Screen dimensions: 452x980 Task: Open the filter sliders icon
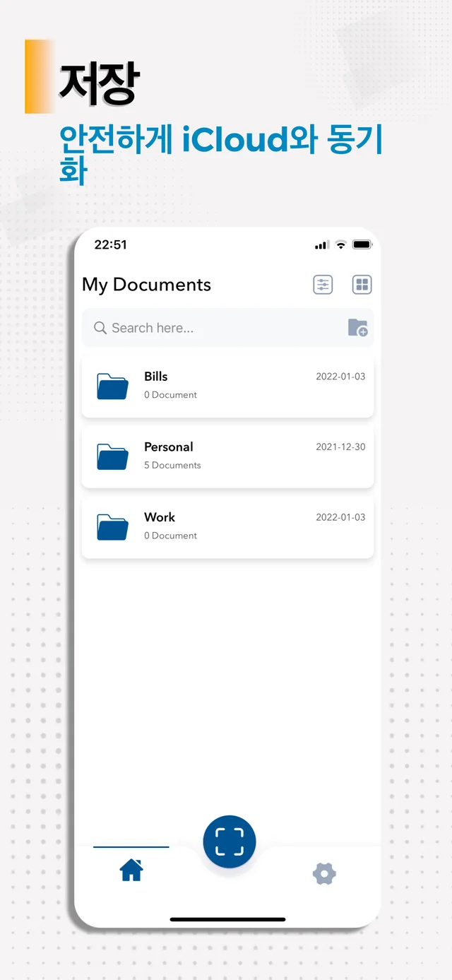323,285
